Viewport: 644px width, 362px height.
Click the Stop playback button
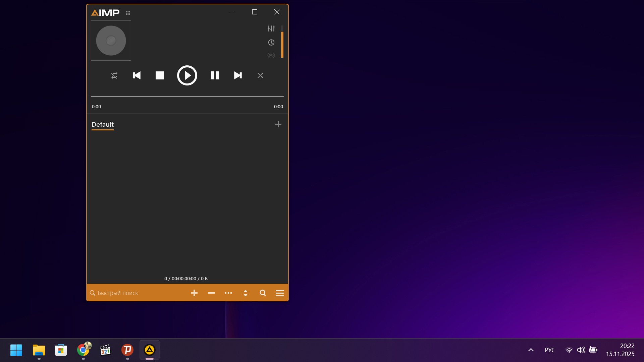click(160, 75)
